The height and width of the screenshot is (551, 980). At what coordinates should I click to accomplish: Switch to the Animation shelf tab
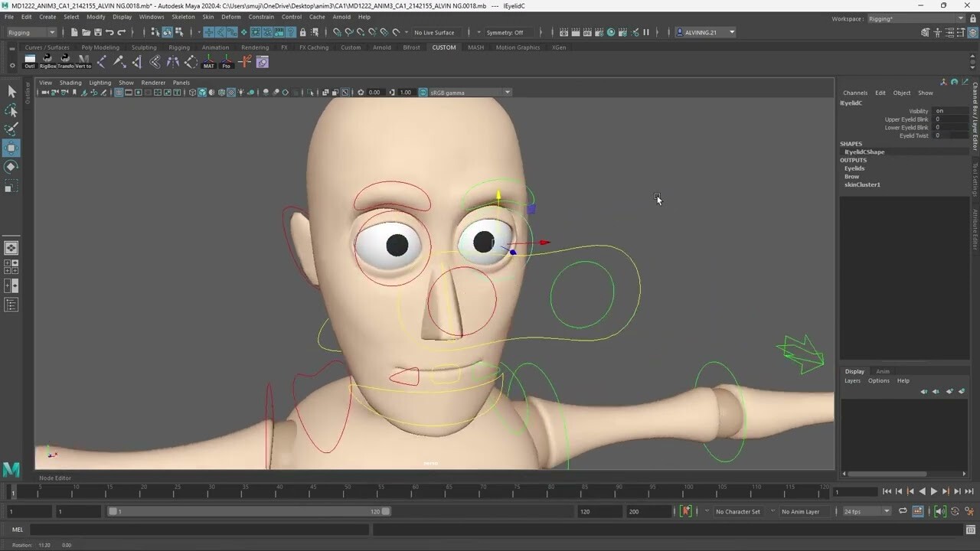[x=214, y=47]
